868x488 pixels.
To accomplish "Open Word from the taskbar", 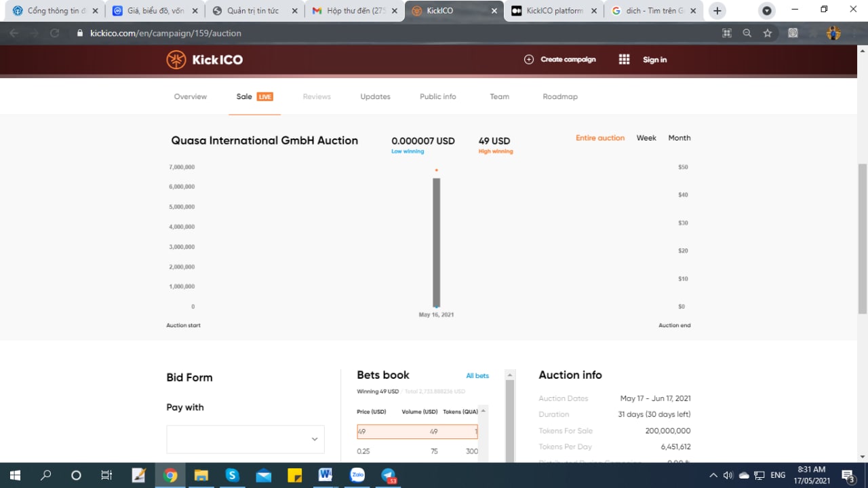I will [x=324, y=475].
